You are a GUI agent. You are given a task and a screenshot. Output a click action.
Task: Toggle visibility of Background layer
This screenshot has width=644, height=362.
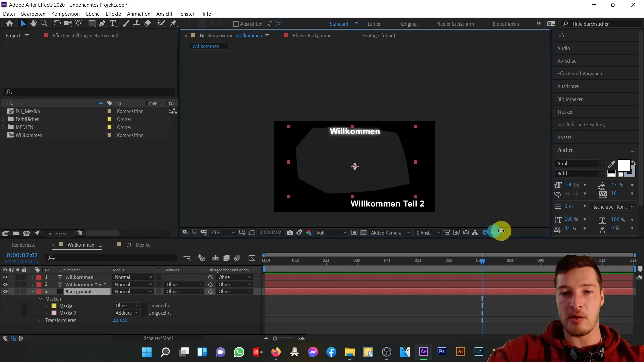pos(5,292)
